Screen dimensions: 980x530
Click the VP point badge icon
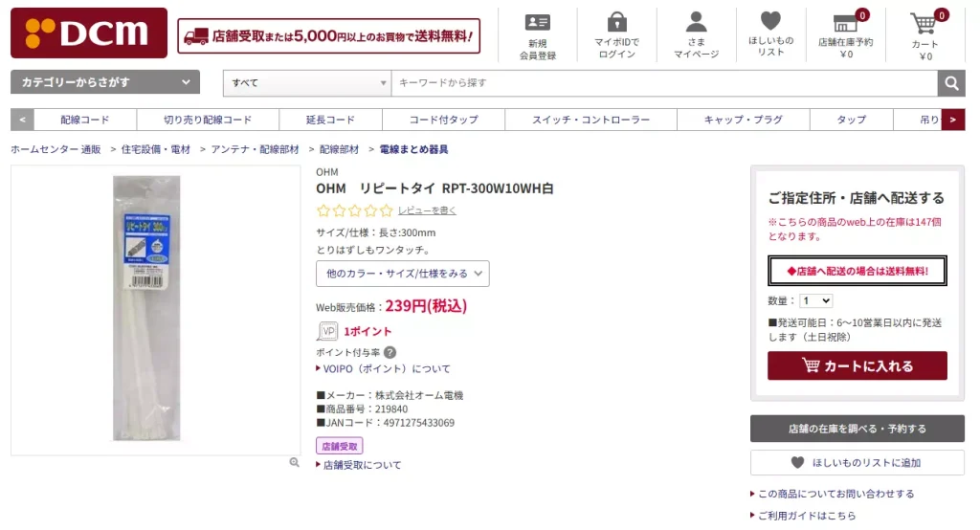click(x=327, y=331)
